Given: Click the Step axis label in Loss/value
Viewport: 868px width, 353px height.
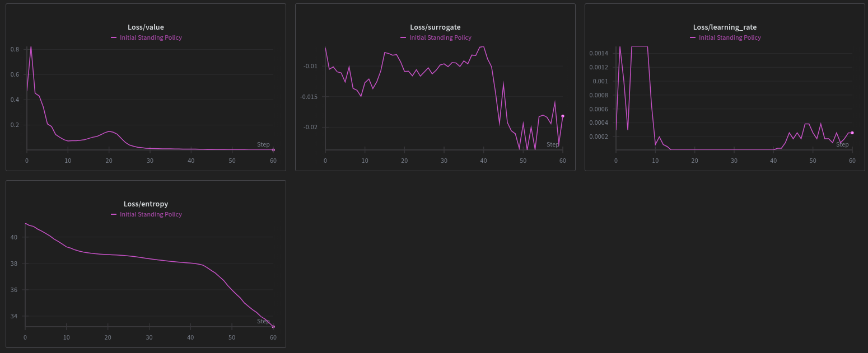Looking at the screenshot, I should pyautogui.click(x=263, y=144).
